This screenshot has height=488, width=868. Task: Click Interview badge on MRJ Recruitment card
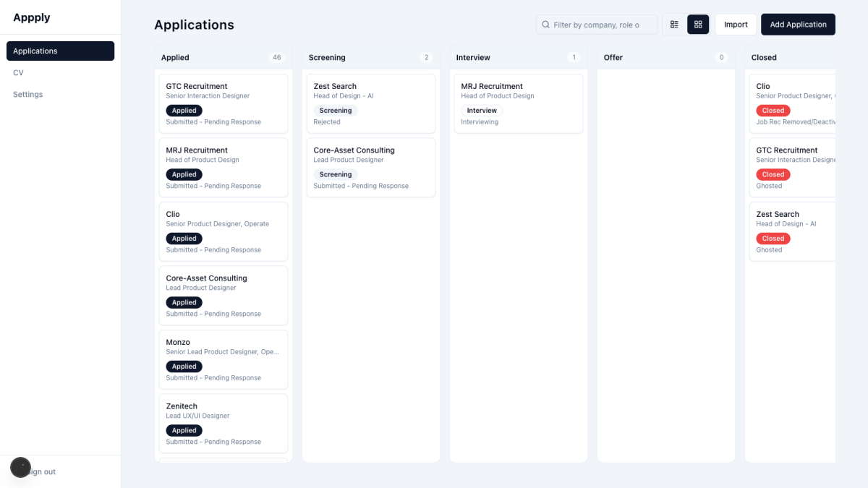(482, 111)
